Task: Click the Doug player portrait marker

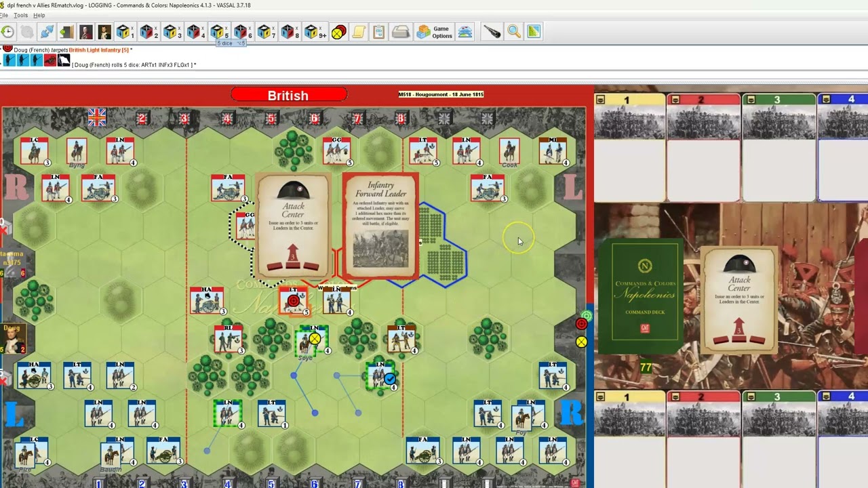Action: point(14,338)
